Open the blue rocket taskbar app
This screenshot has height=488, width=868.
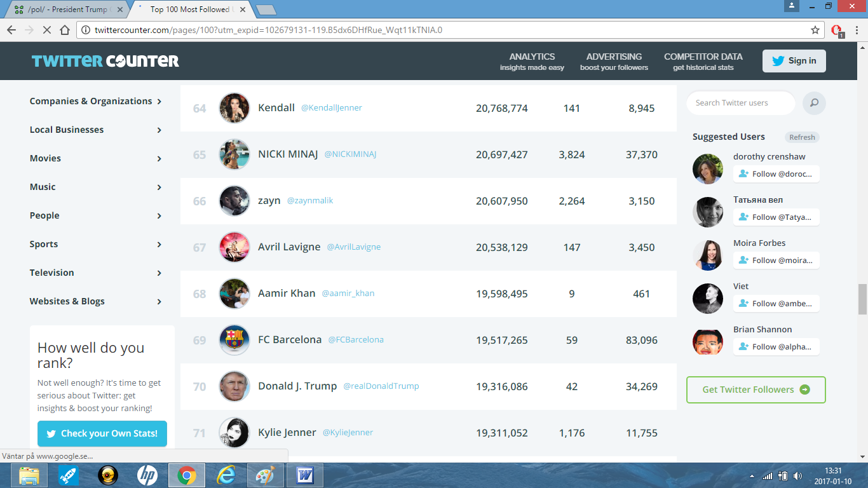click(68, 475)
